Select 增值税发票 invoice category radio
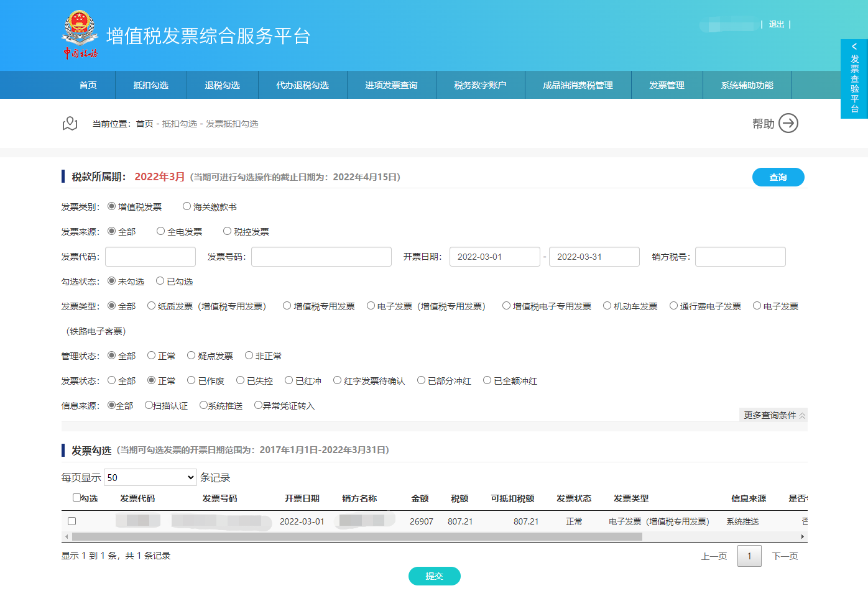This screenshot has width=868, height=596. pos(112,206)
